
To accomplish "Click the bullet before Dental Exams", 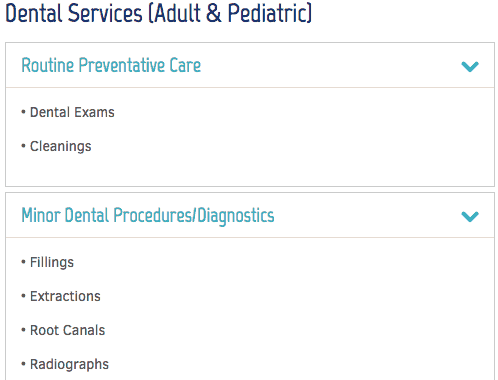I will pyautogui.click(x=23, y=112).
